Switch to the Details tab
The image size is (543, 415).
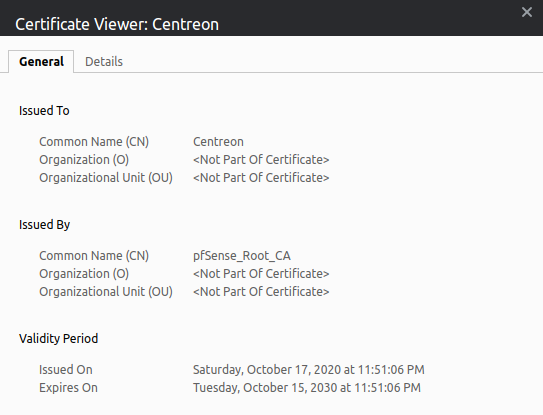pyautogui.click(x=104, y=62)
